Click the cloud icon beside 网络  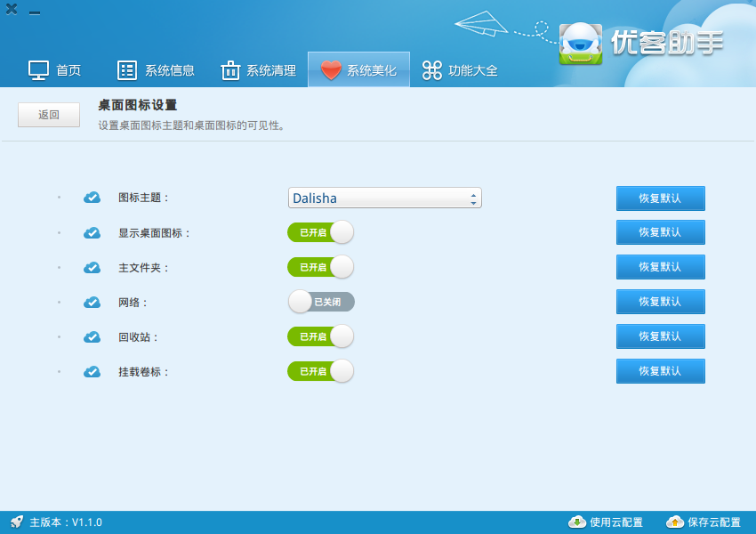coord(92,302)
